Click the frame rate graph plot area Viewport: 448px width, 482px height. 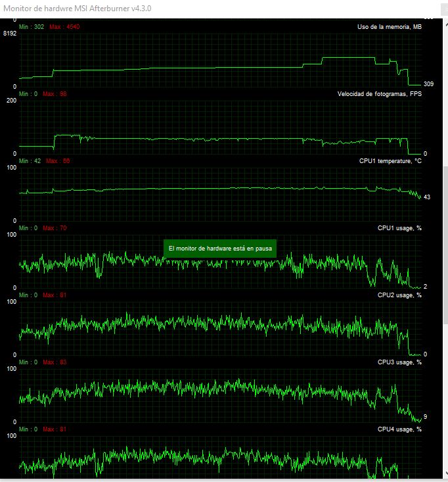[220, 127]
